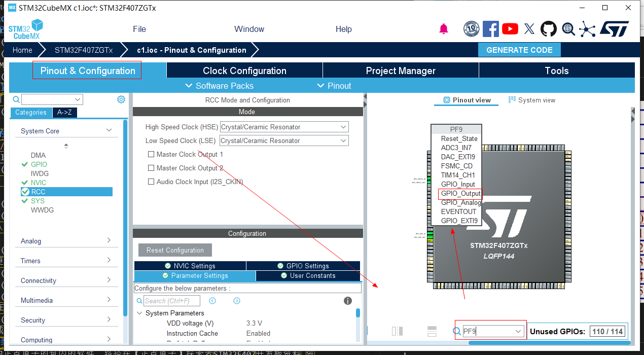Select the Pinout & Configuration tab
644x355 pixels.
pyautogui.click(x=88, y=70)
